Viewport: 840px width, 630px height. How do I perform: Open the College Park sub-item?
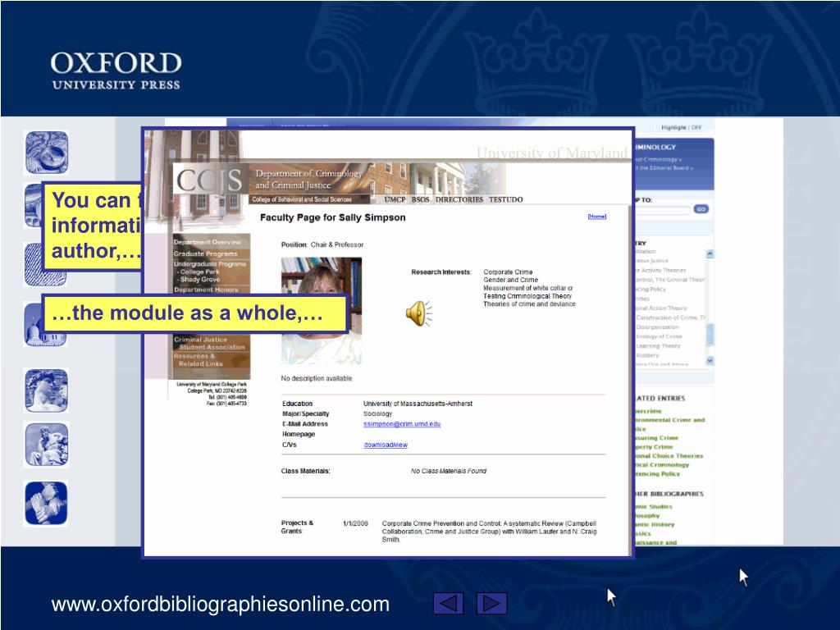point(199,272)
